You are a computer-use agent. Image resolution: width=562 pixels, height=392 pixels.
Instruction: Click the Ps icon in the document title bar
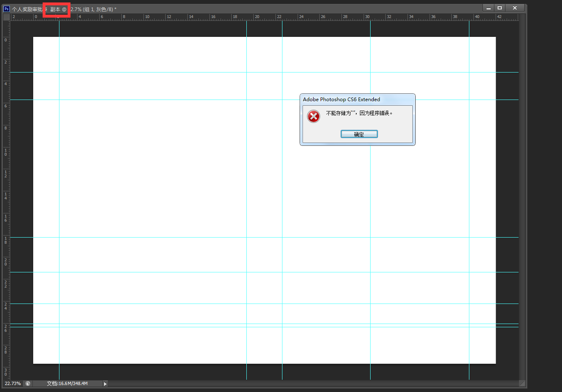point(7,9)
